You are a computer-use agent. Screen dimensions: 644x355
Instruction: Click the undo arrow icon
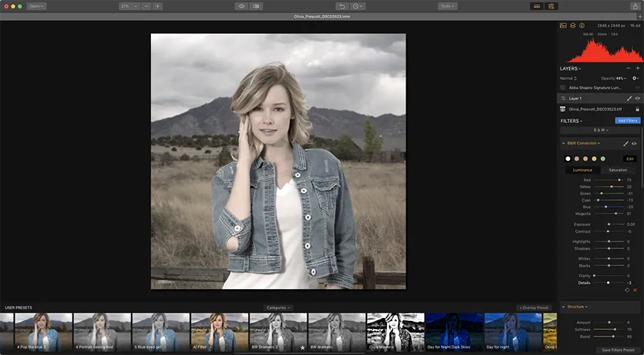(x=342, y=6)
